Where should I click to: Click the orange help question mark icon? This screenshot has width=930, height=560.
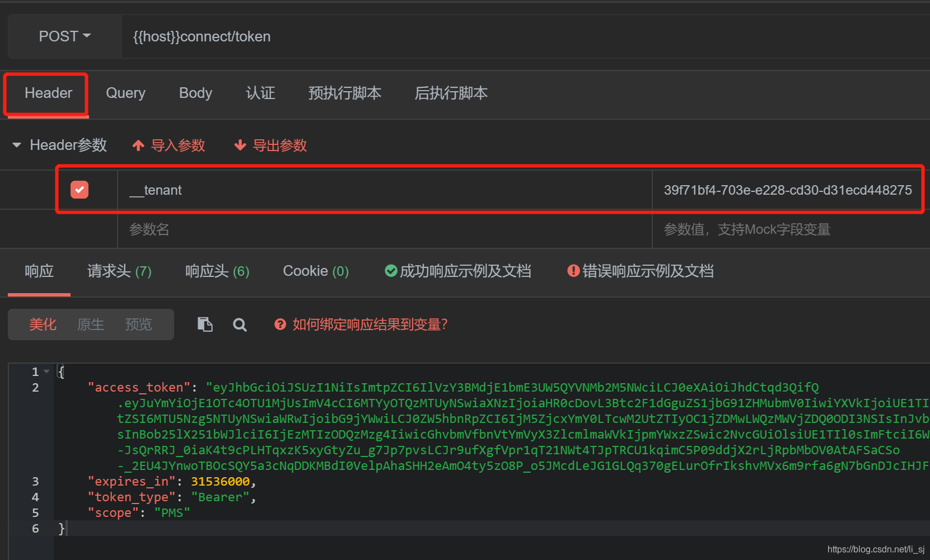(279, 324)
